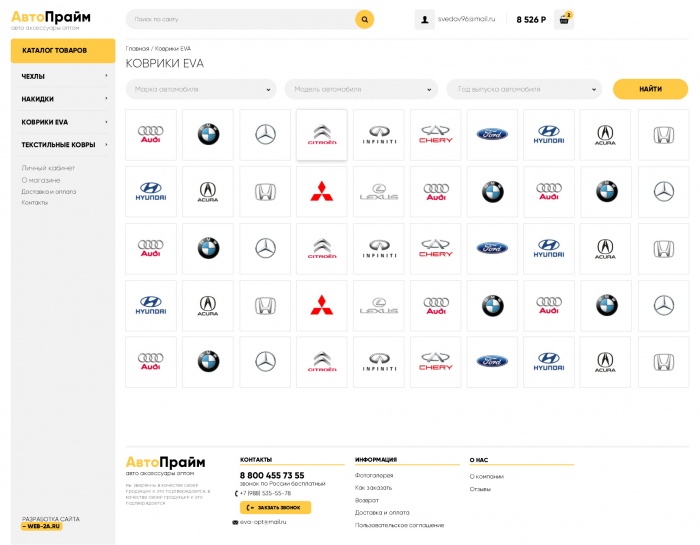Open the Фотогалерея footer link
Image resolution: width=700 pixels, height=545 pixels.
click(x=374, y=475)
